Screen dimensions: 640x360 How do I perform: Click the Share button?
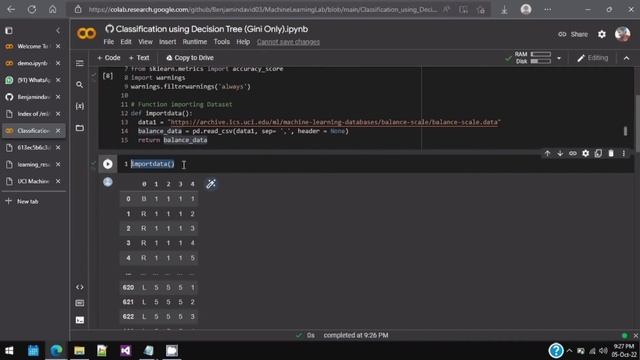pos(573,34)
